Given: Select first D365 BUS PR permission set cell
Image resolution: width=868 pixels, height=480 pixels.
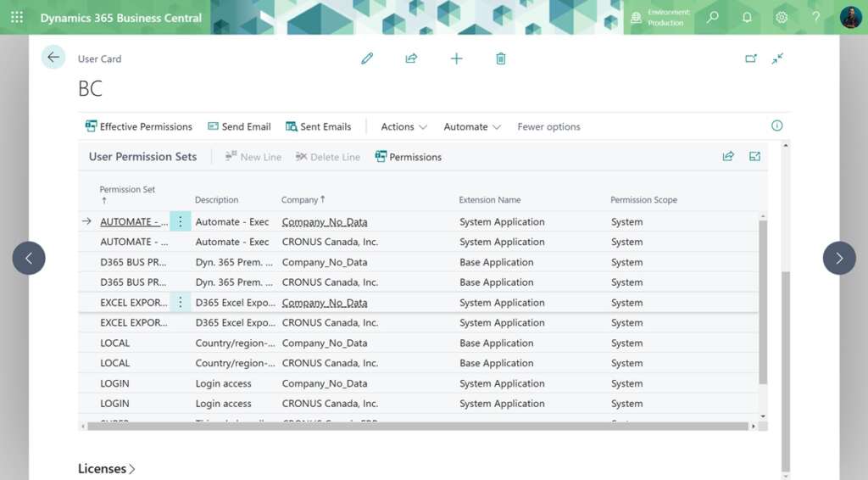Looking at the screenshot, I should pyautogui.click(x=133, y=262).
